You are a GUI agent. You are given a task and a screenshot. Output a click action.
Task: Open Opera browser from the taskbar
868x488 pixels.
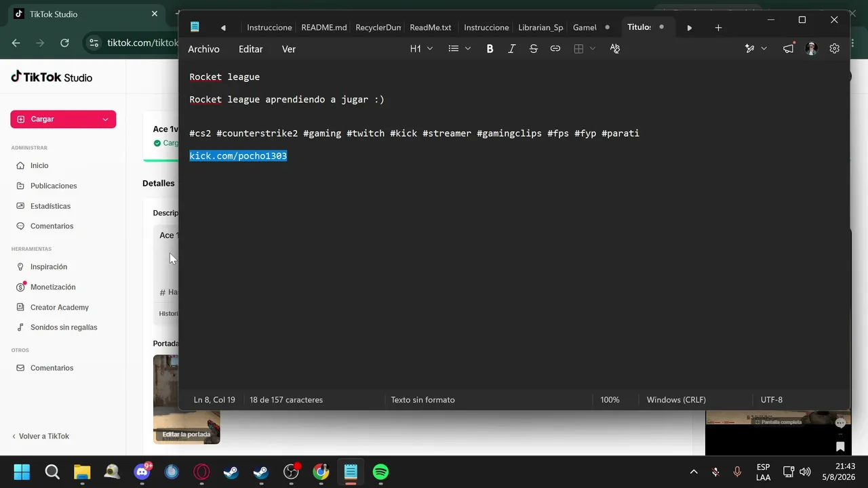pyautogui.click(x=201, y=472)
